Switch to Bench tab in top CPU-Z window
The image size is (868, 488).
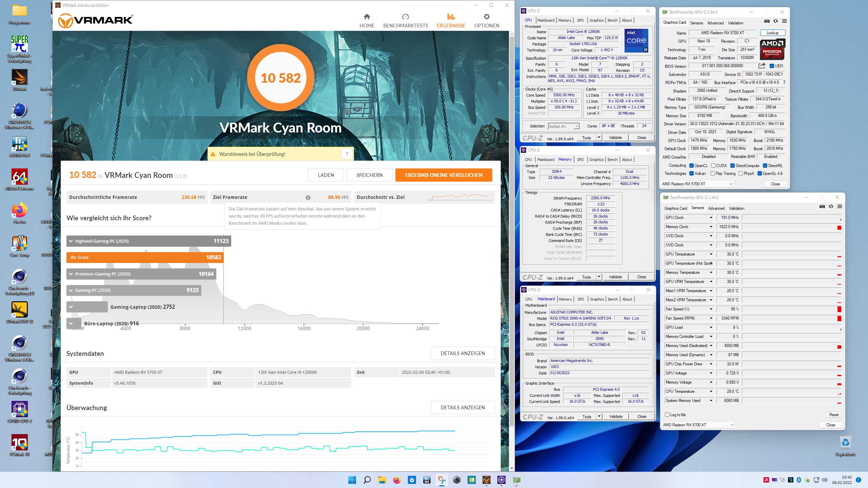coord(612,20)
